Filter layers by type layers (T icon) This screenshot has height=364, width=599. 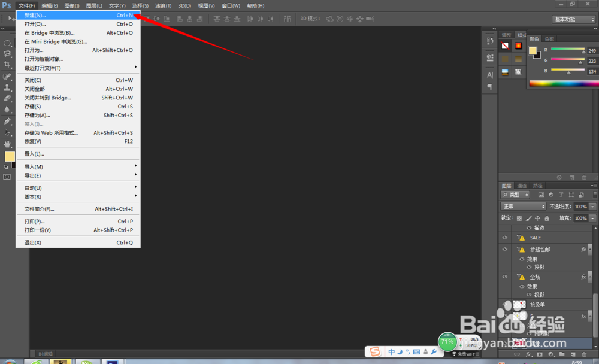pos(561,195)
